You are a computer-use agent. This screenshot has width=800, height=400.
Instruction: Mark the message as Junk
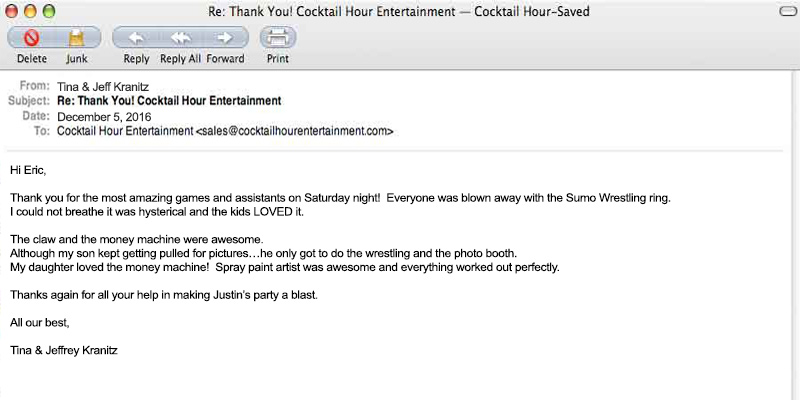coord(77,39)
